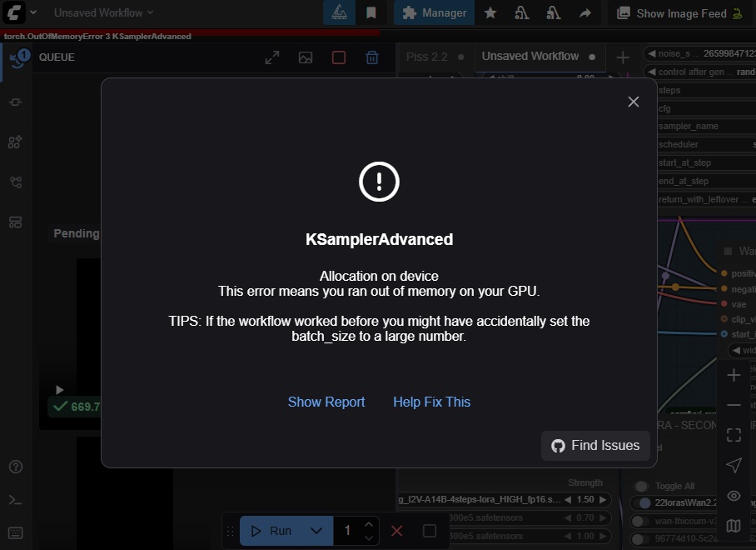The width and height of the screenshot is (756, 550).
Task: Open the Queue history sidebar icon
Action: (x=17, y=58)
